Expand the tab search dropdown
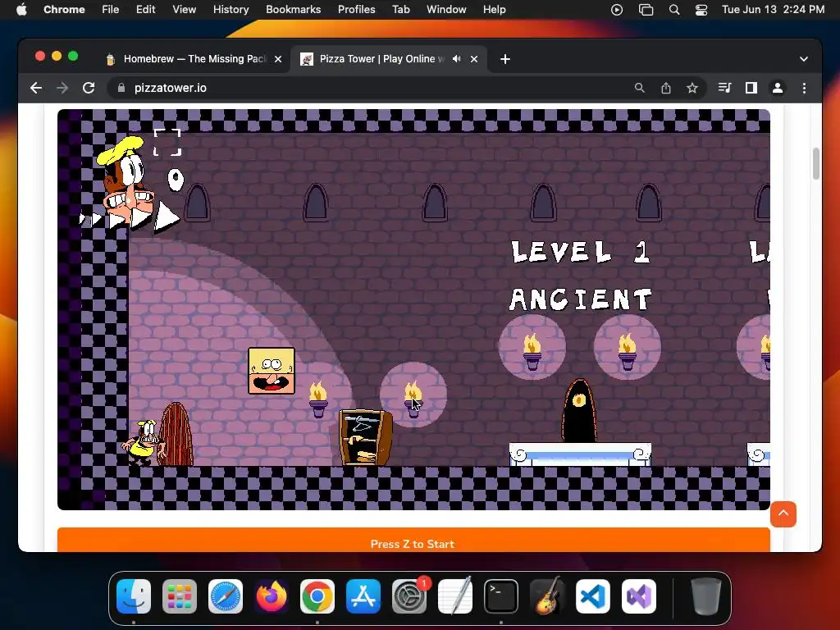This screenshot has width=840, height=630. [x=804, y=59]
